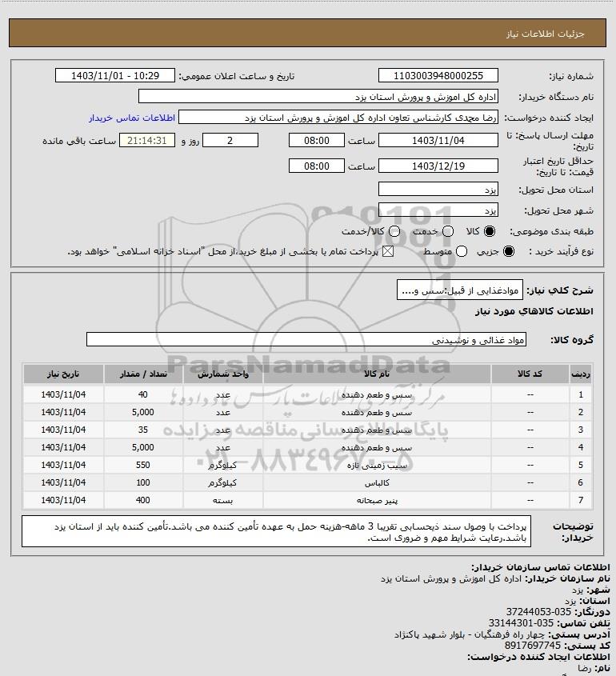616x676 pixels.
Task: Click quantity 40 in row 1
Action: coord(143,394)
